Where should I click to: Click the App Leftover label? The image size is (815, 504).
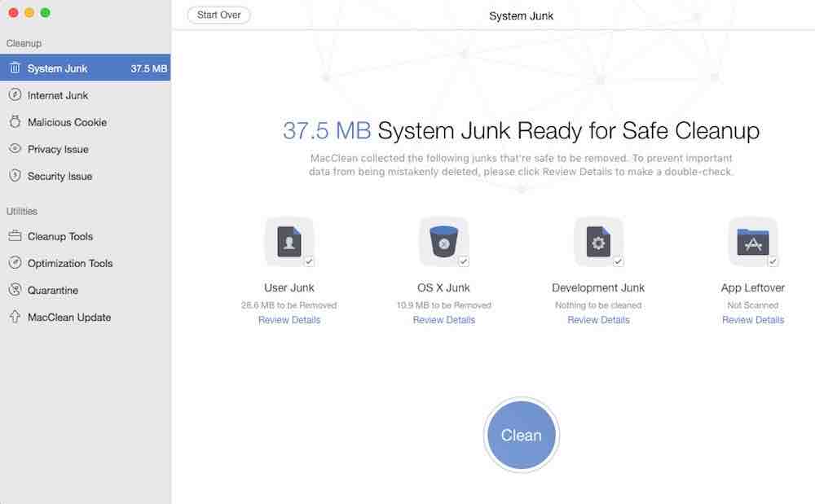[x=752, y=287]
